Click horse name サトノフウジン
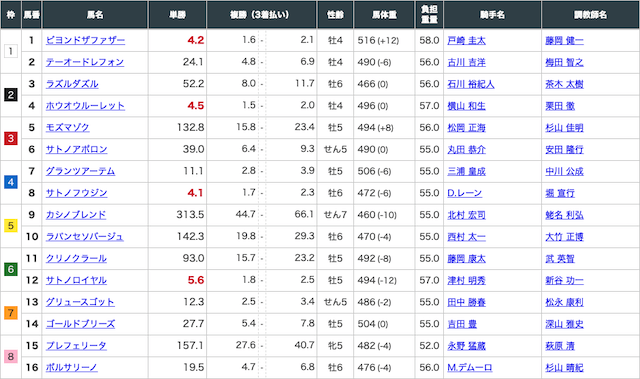This screenshot has height=379, width=640. [x=76, y=193]
